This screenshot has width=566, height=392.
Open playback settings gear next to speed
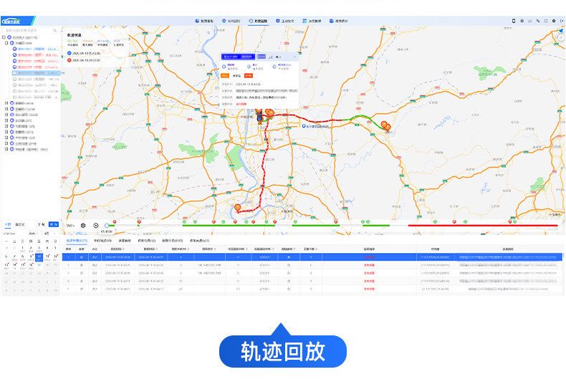click(x=83, y=225)
